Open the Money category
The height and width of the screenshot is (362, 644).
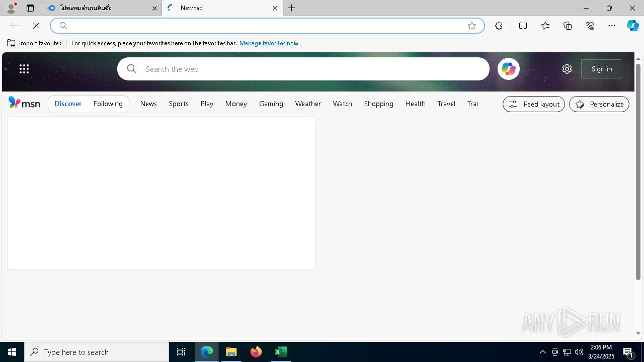236,104
